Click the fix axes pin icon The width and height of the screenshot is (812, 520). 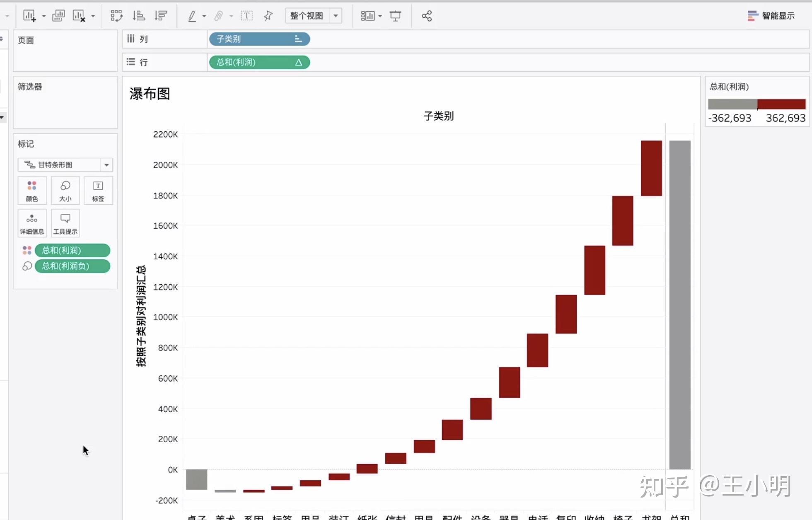(x=268, y=16)
